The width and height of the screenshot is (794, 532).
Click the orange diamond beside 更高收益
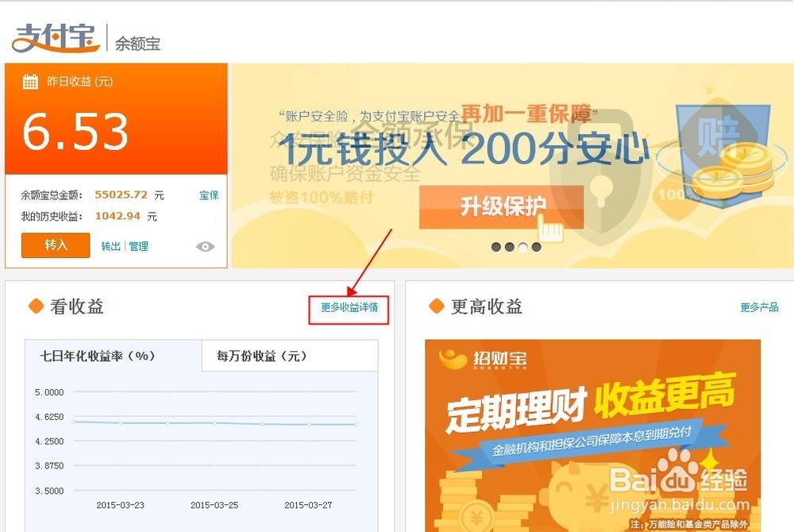(437, 306)
